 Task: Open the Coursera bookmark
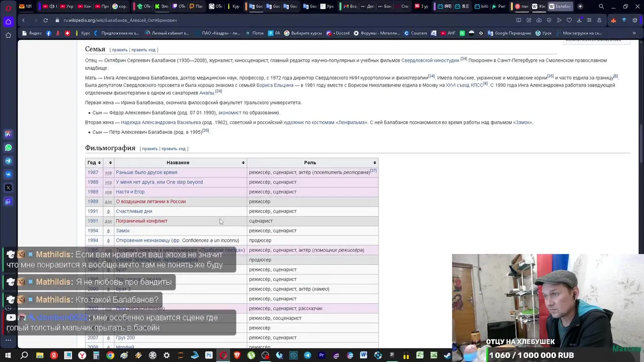(x=416, y=33)
